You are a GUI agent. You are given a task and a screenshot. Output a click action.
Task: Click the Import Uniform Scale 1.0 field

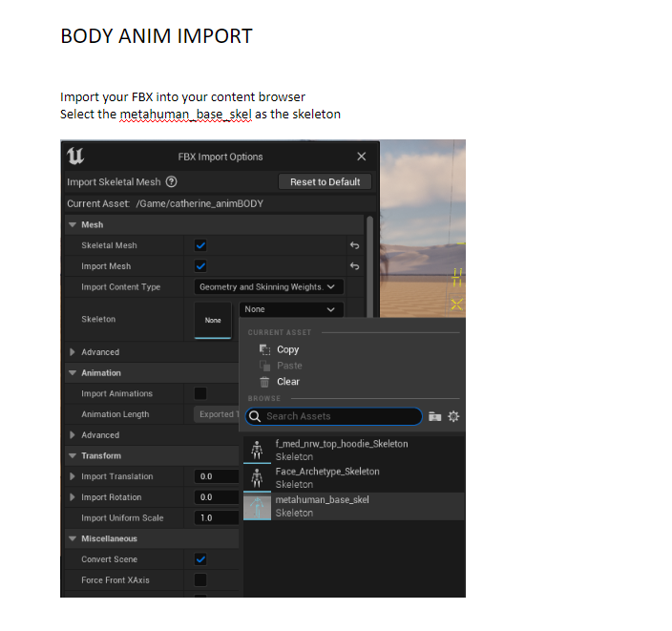(x=217, y=517)
